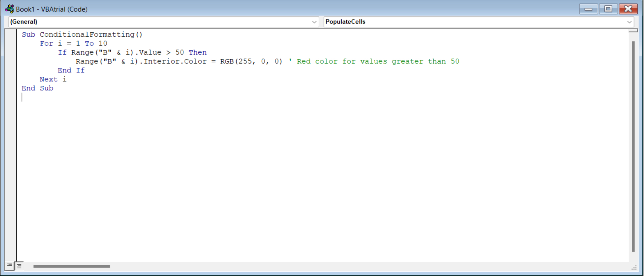Click the horizontal scrollbar thumb
The image size is (644, 276).
(x=72, y=266)
